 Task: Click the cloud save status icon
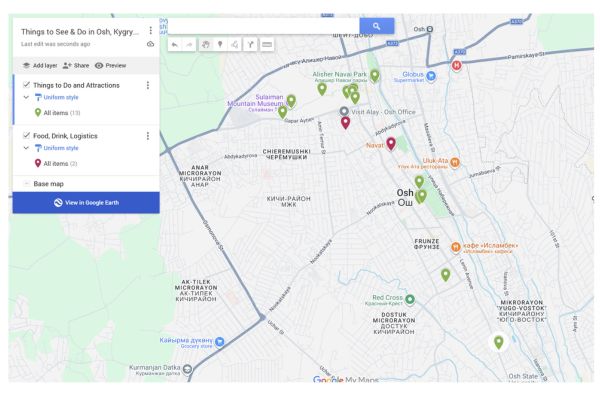tap(150, 44)
